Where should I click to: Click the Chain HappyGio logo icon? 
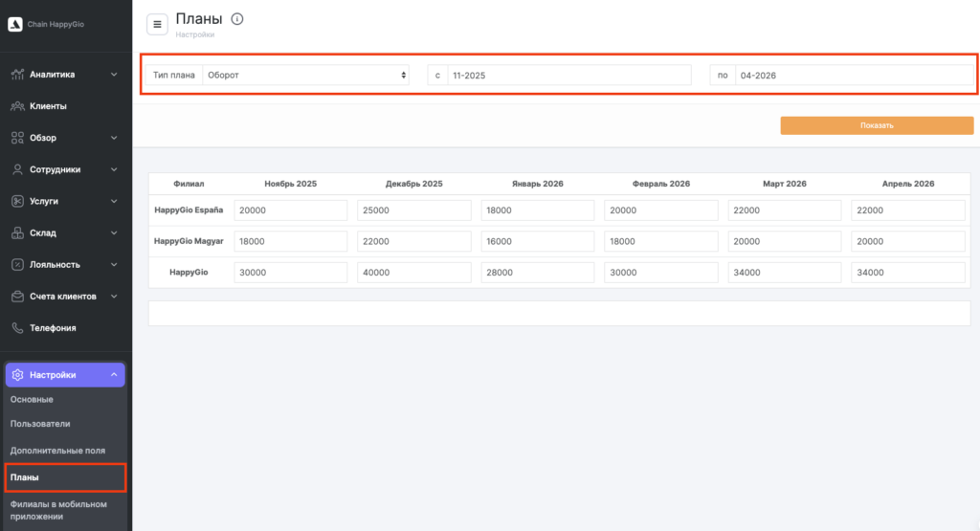pyautogui.click(x=15, y=24)
